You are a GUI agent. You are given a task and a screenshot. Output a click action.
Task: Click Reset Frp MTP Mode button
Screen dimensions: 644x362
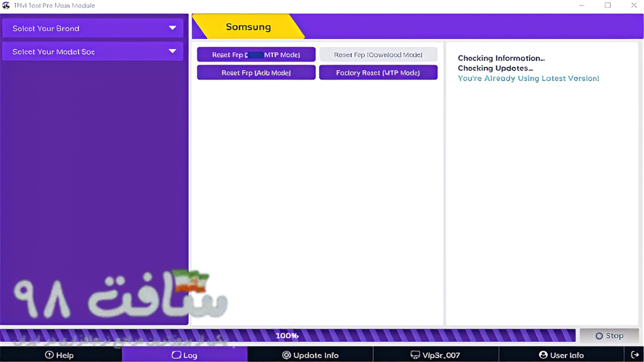click(257, 55)
